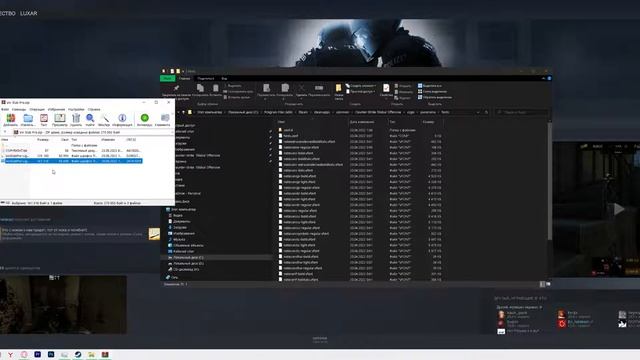
Task: Click the panorama breadcrumb in address bar
Action: pos(428,112)
